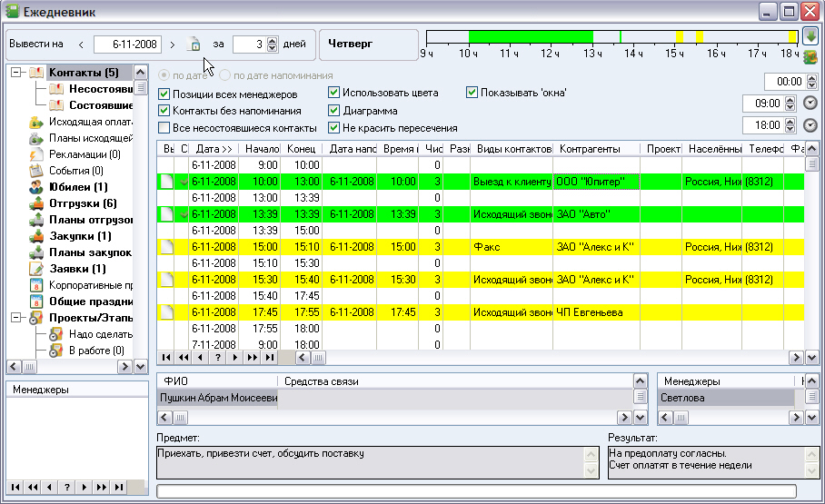Click document icon in ЧП Евгеньева row
825x504 pixels.
point(167,312)
